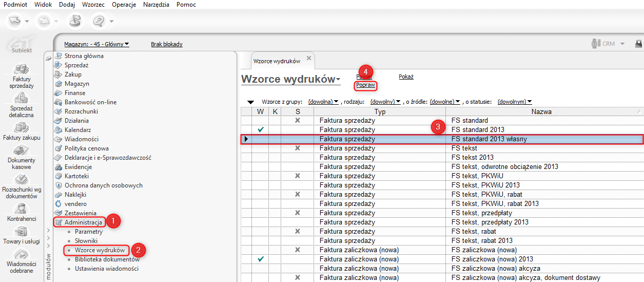The image size is (644, 282).
Task: Open the CRM dropdown arrow
Action: pos(622,44)
